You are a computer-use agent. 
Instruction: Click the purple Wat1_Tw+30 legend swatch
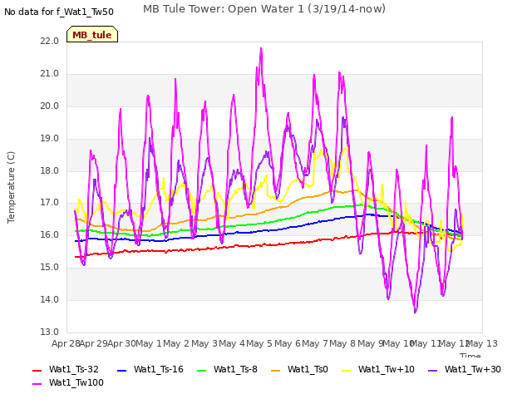coord(432,371)
